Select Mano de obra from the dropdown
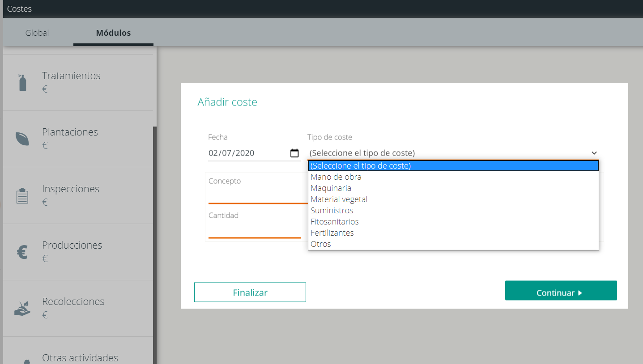Screen dimensions: 643x364 [336, 177]
